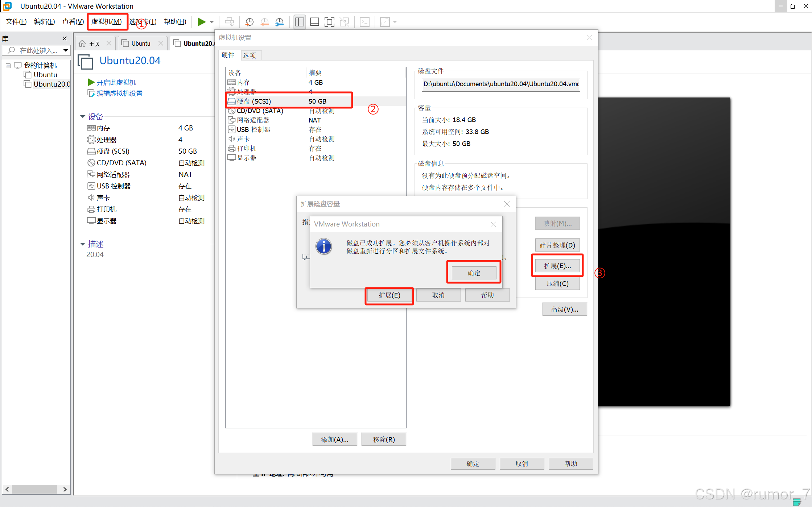Screen dimensions: 812x507
Task: Collapse the 设备 section in VM summary
Action: pyautogui.click(x=83, y=117)
